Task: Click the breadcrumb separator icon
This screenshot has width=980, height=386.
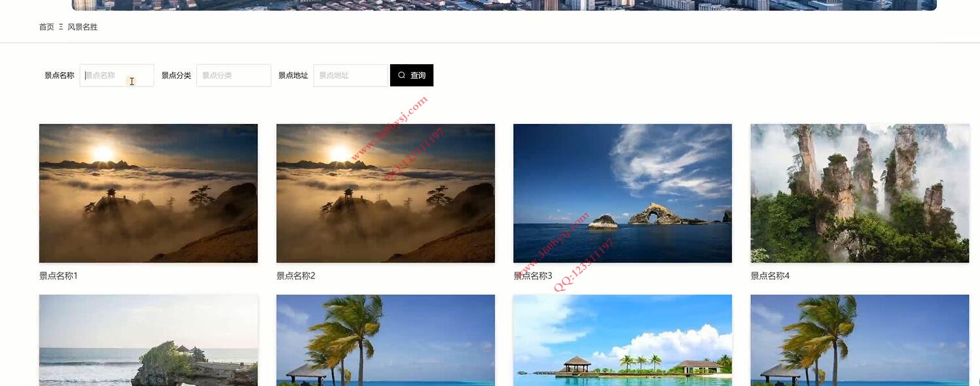Action: [61, 27]
